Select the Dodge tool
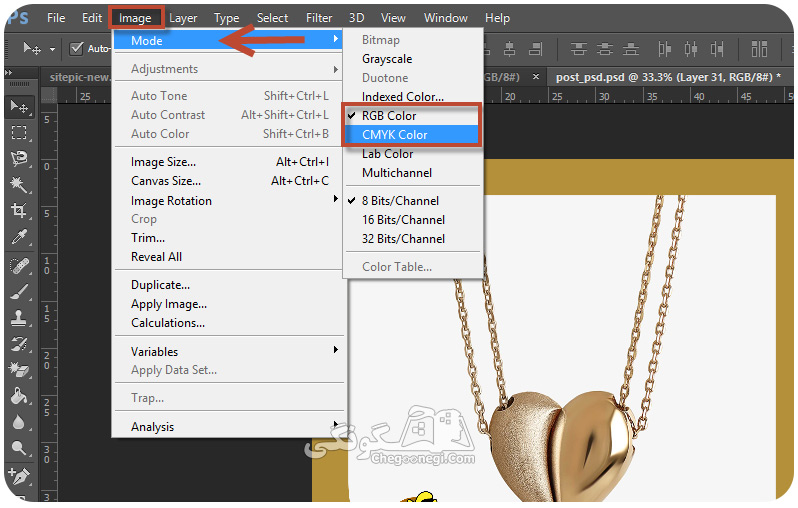This screenshot has height=508, width=798. pos(19,448)
